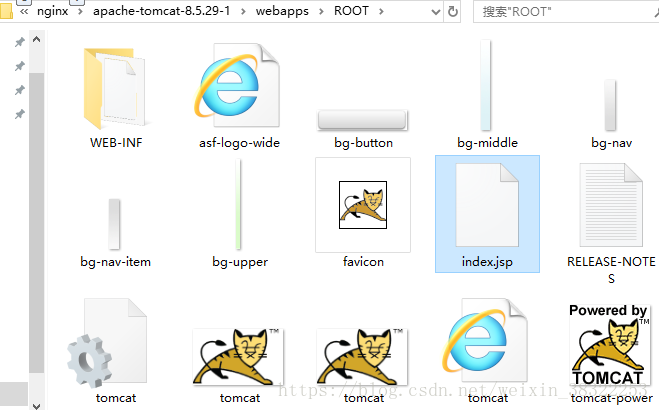Show hidden breadcrumb path with double chevron
The image size is (659, 410).
tap(24, 11)
